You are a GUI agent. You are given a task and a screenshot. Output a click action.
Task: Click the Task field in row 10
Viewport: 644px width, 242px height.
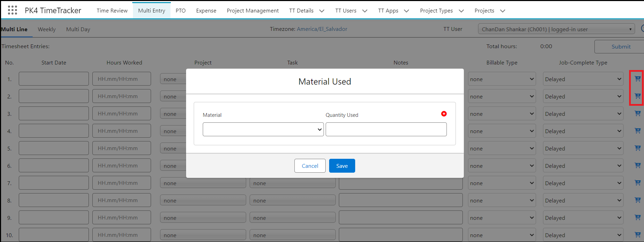tap(292, 235)
